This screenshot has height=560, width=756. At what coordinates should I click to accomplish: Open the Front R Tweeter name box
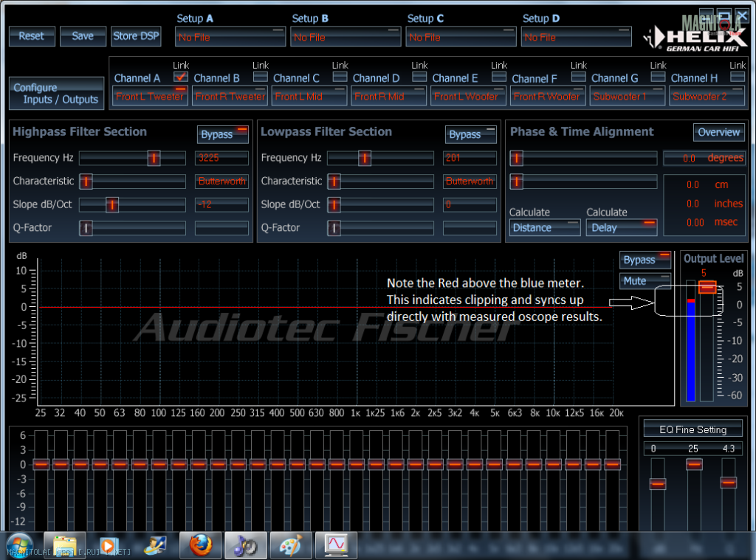[x=230, y=96]
